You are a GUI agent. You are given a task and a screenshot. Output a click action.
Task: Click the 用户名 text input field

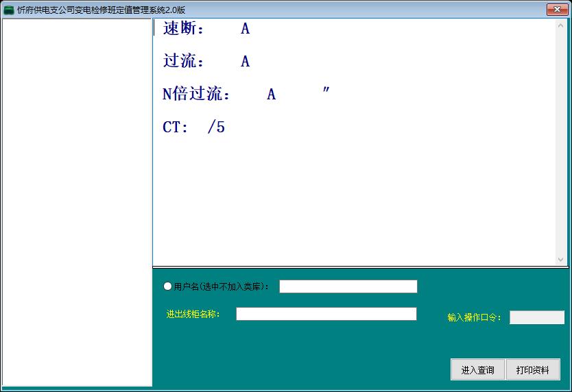click(x=348, y=286)
